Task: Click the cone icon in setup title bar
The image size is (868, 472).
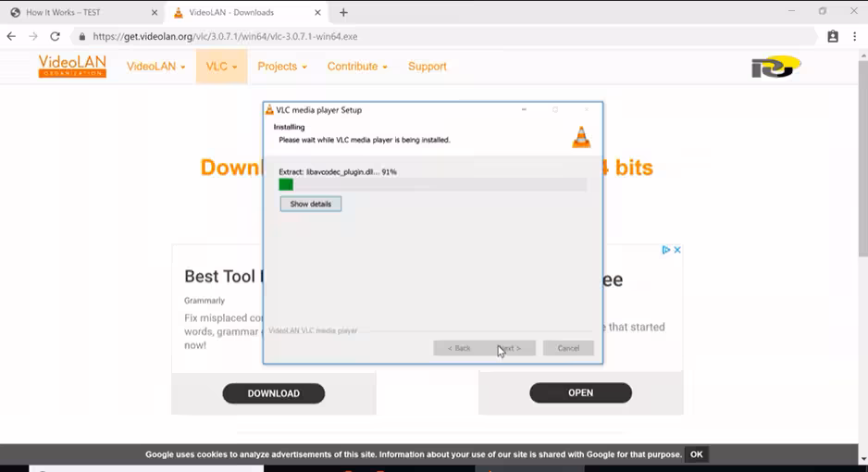Action: pos(269,109)
